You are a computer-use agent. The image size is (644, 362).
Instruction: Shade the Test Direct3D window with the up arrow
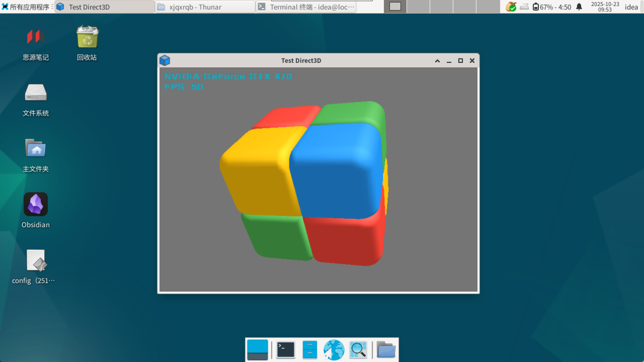[437, 61]
